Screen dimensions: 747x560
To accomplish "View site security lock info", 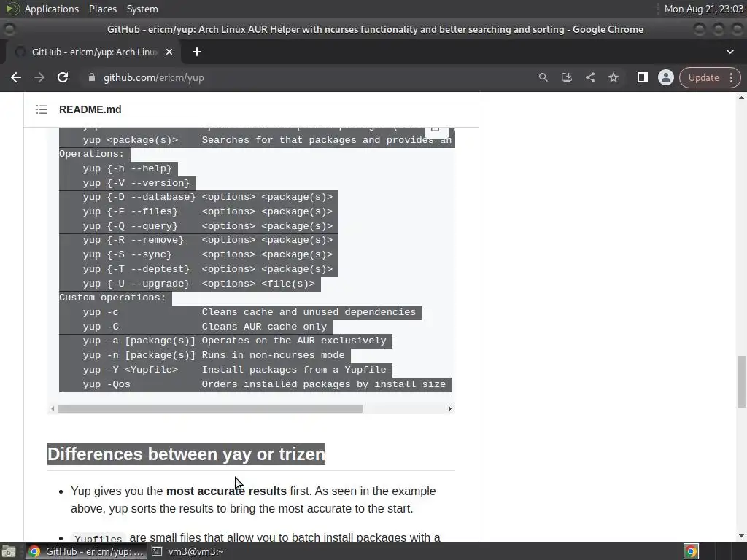I will point(92,77).
